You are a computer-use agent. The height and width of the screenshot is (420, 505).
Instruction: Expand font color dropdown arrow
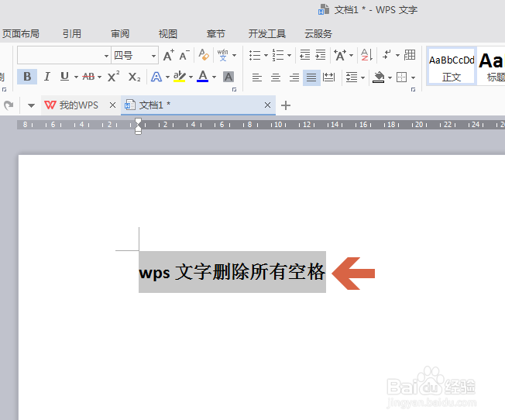coord(215,77)
